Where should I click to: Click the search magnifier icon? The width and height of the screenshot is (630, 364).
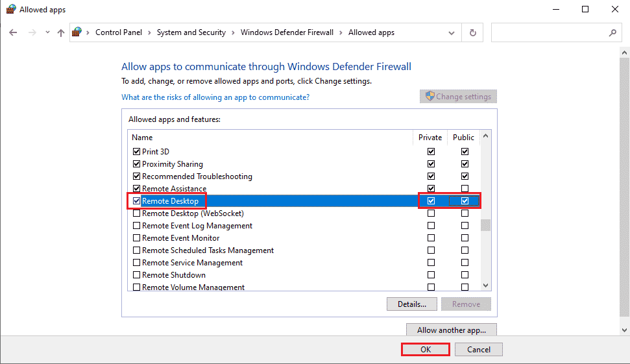point(612,32)
